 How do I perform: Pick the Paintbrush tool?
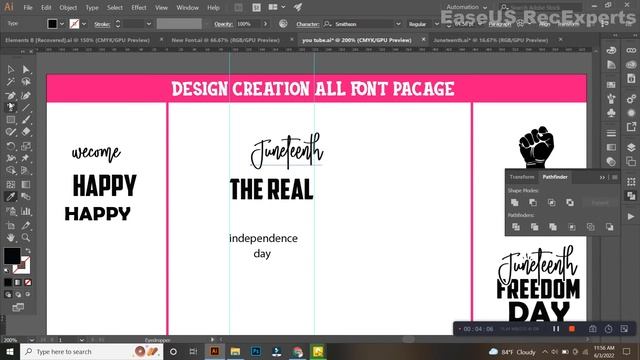coord(26,120)
